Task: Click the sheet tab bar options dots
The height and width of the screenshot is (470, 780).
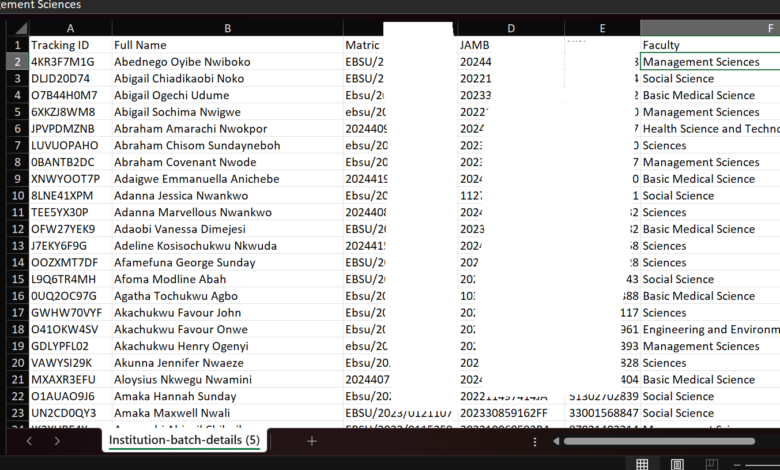Action: 536,441
